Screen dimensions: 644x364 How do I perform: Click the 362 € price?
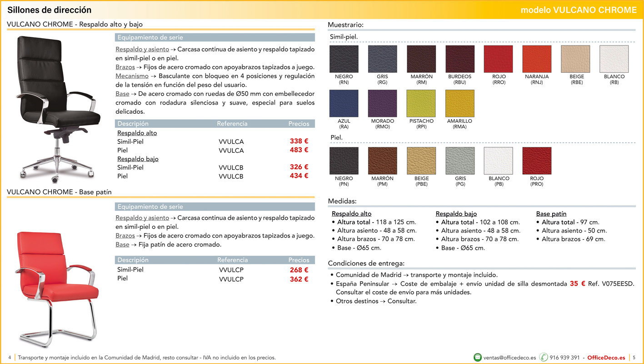pos(299,279)
